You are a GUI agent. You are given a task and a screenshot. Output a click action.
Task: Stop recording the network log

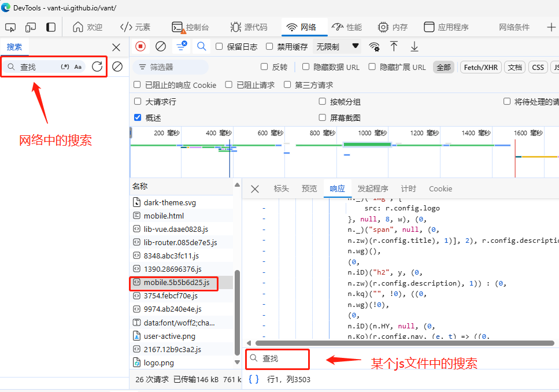(139, 46)
